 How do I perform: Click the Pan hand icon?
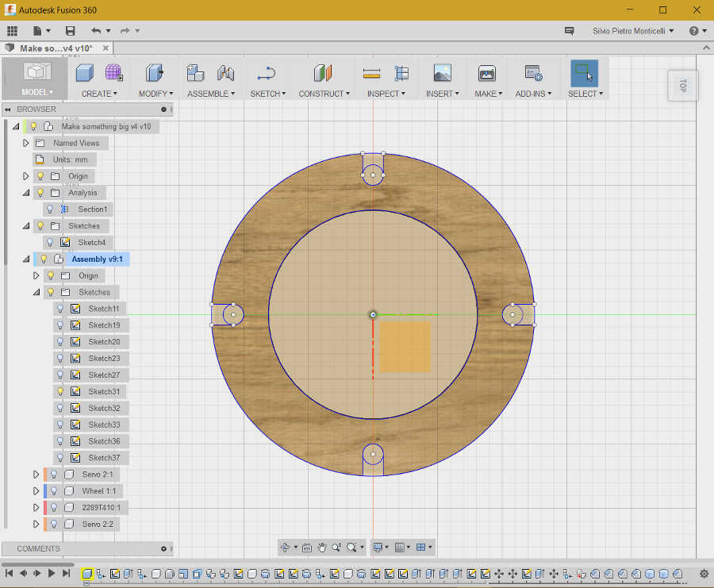click(x=322, y=547)
